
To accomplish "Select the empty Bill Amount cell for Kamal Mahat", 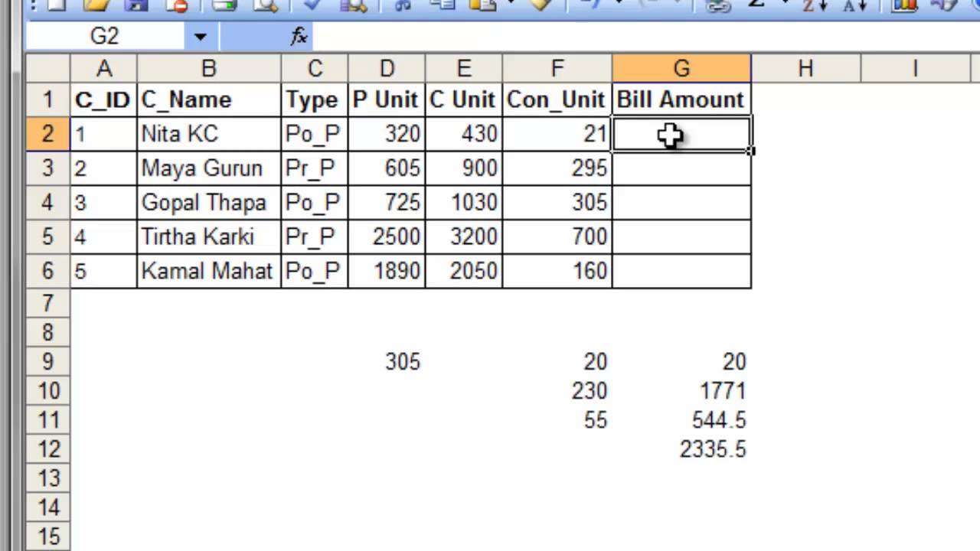I will [681, 272].
